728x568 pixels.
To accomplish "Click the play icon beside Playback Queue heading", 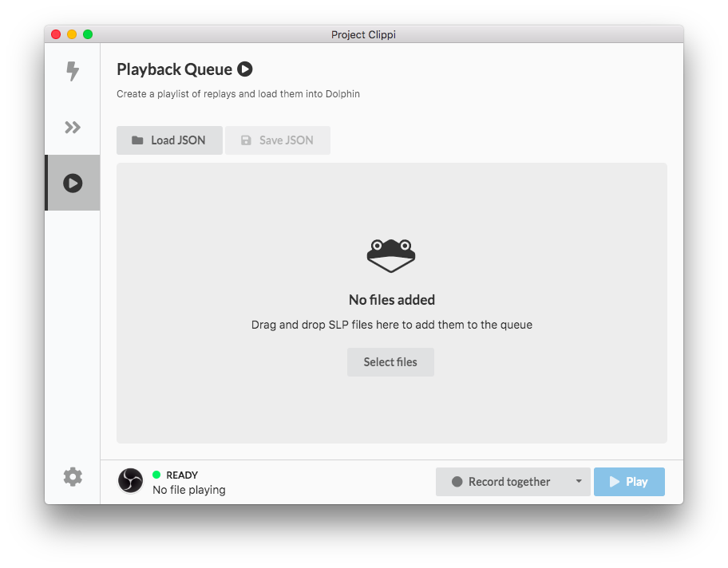I will coord(245,69).
